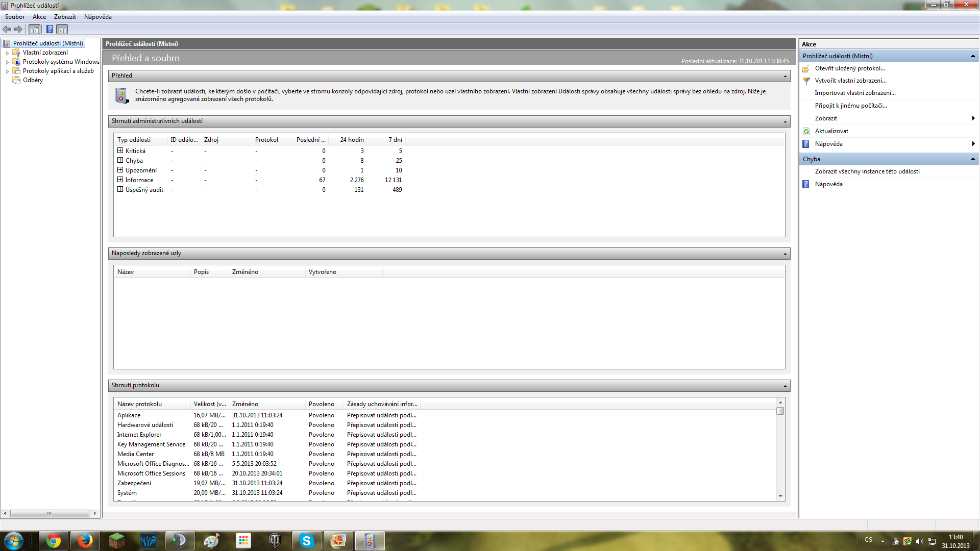Toggle the Action pane toolbar icon

click(62, 29)
